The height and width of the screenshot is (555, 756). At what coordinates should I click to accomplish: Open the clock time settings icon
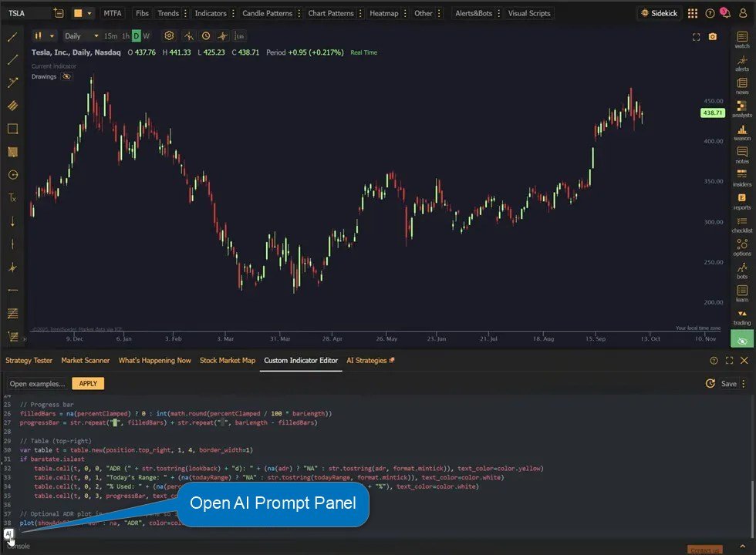tap(206, 35)
